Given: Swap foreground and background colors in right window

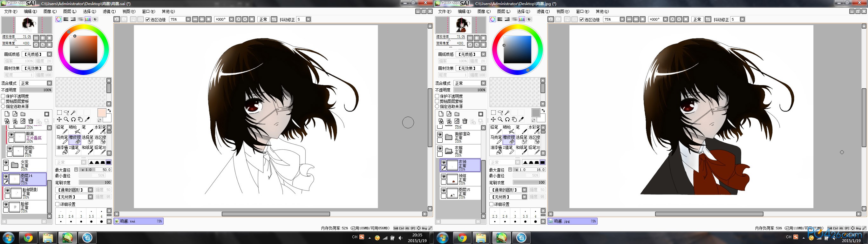Looking at the screenshot, I should click(x=543, y=111).
